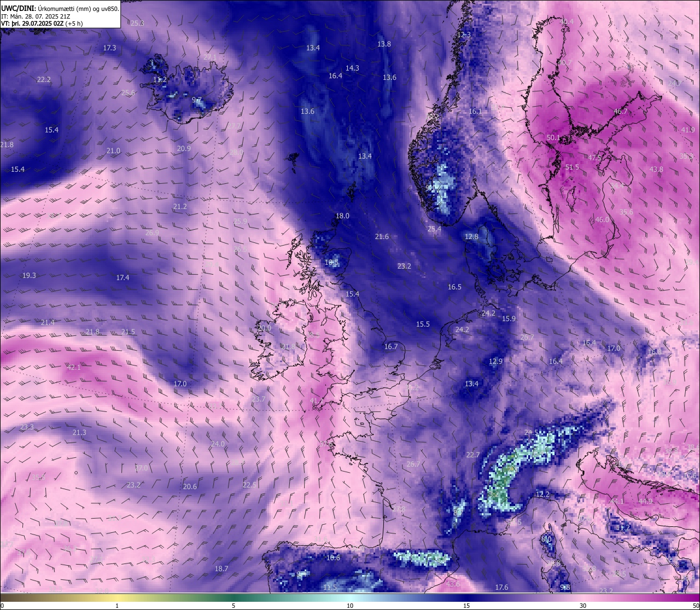Click the map value 43.8
The width and height of the screenshot is (700, 610).
click(x=656, y=170)
